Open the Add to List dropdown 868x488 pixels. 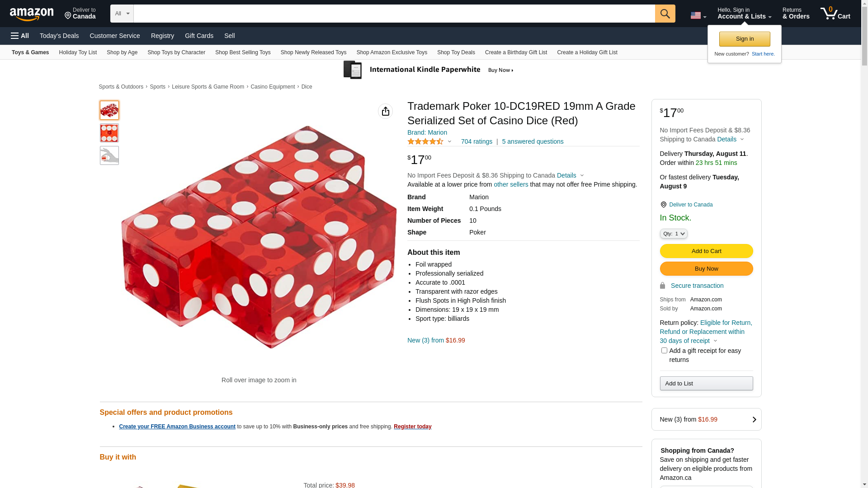[706, 384]
